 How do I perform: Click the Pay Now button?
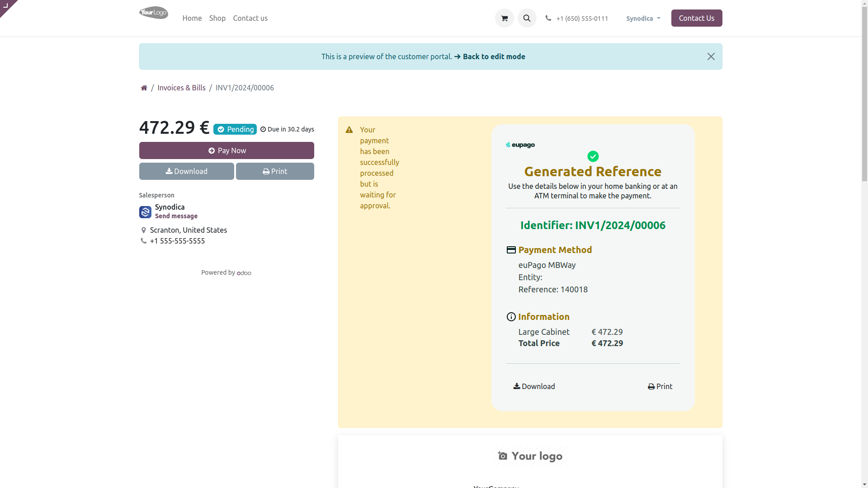pos(226,150)
